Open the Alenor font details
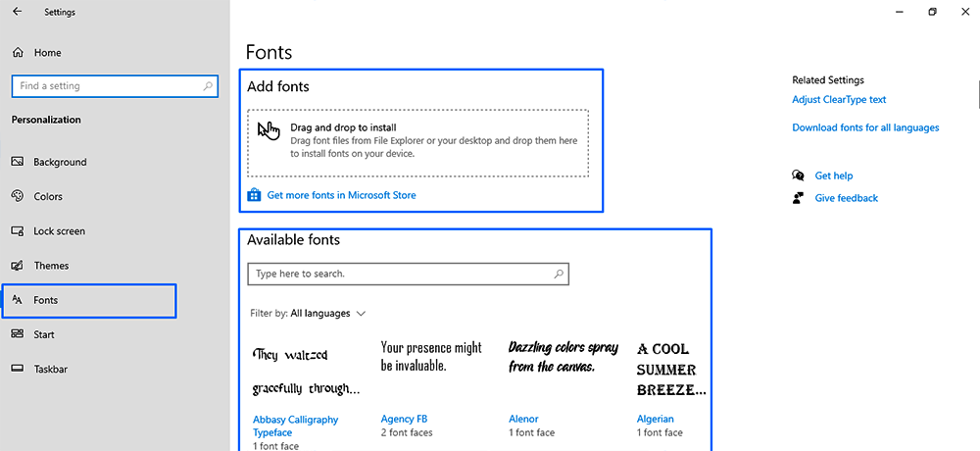Image resolution: width=980 pixels, height=451 pixels. 523,419
